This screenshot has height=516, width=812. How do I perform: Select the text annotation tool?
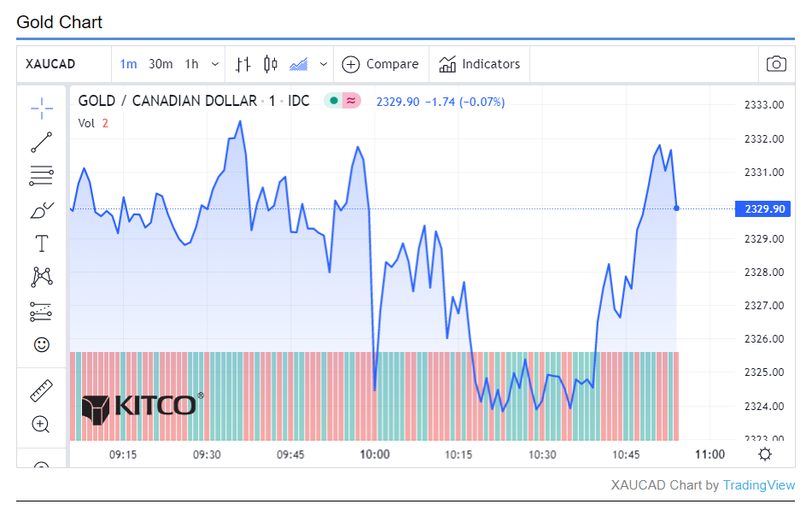(41, 243)
